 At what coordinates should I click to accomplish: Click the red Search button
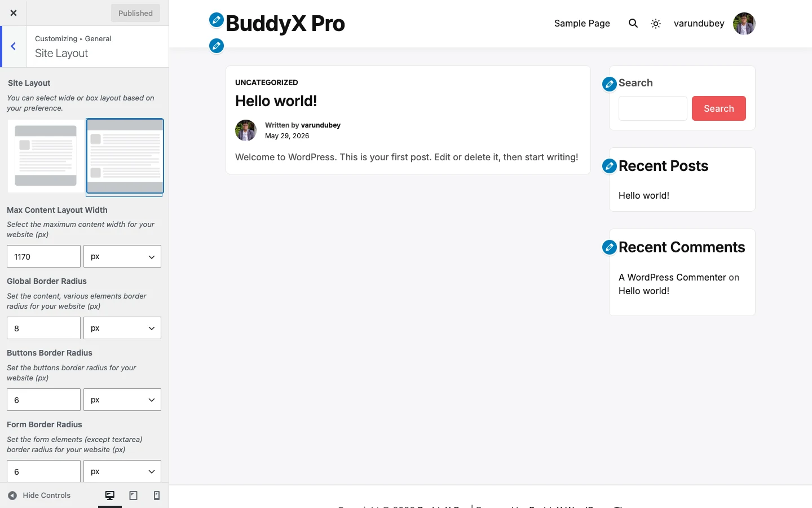[x=719, y=108]
